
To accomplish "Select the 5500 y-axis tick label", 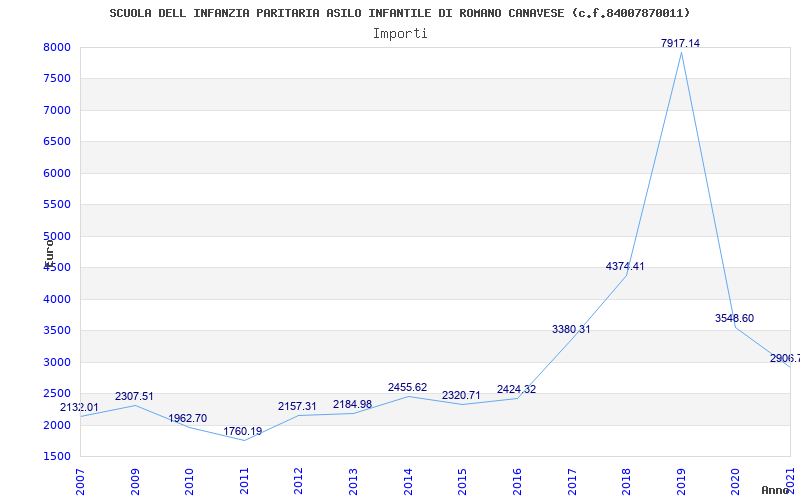I will (56, 204).
